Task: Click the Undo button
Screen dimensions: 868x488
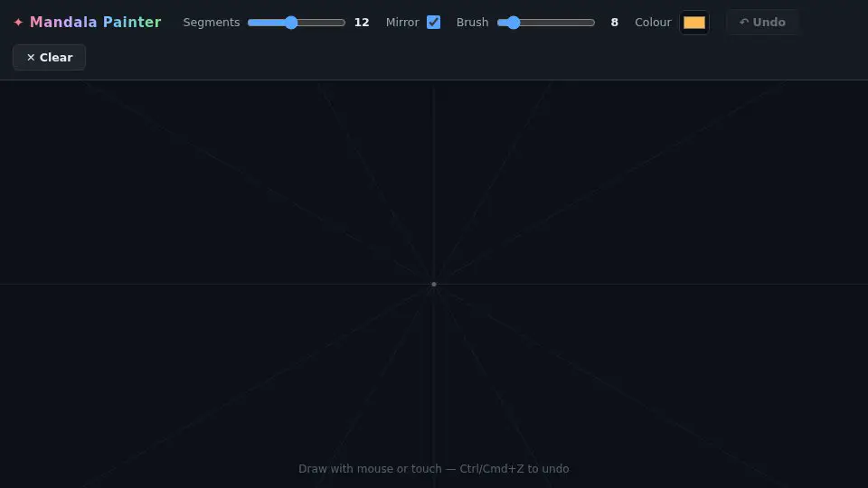Action: (762, 22)
